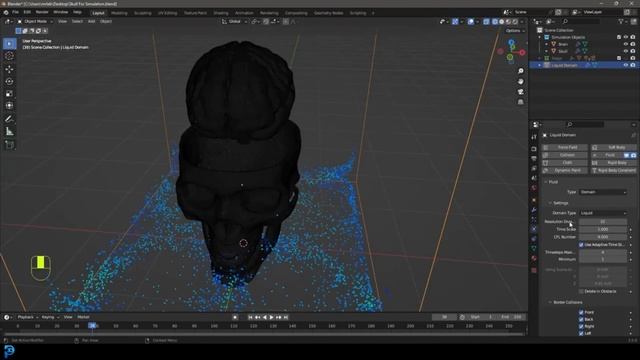Screen dimensions: 640x360
Task: Click the pan view hand icon
Action: pyautogui.click(x=521, y=81)
